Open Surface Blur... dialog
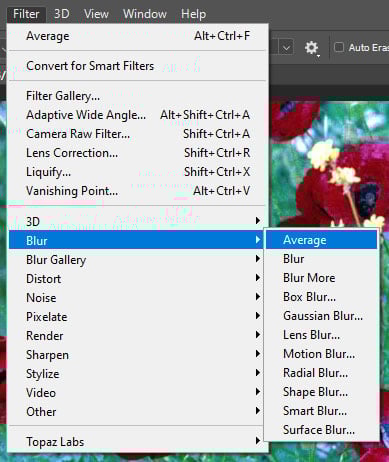This screenshot has width=389, height=462. click(x=322, y=430)
